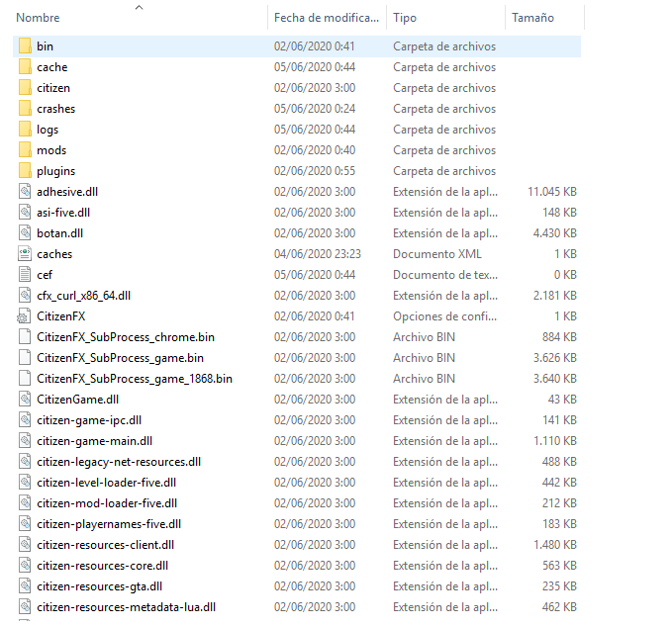Click the size 43 KB
Screen dimensions: 672x627
click(562, 400)
